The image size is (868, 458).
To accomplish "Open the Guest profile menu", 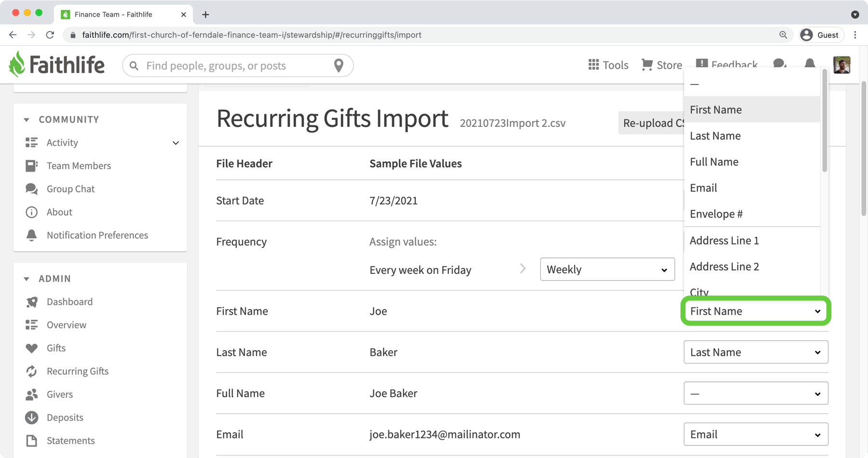I will point(821,35).
